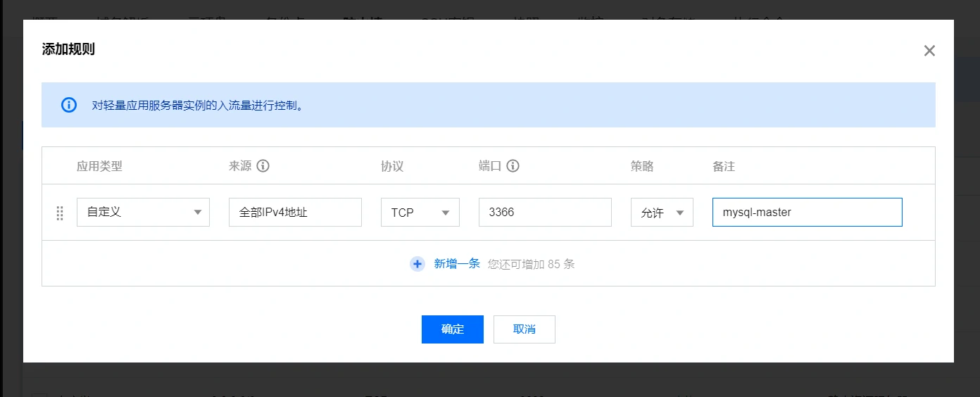This screenshot has height=397, width=980.
Task: Click the 协议 column header
Action: 392,166
